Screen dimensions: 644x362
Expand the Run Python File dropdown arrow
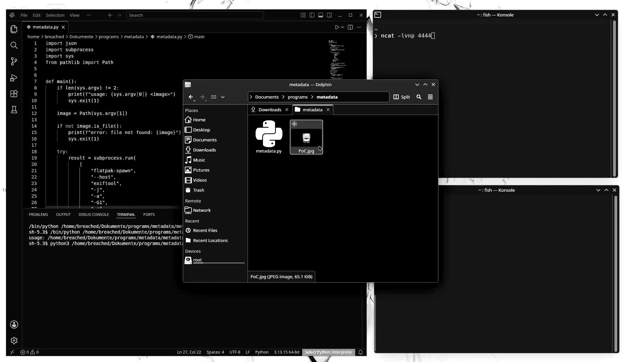[x=342, y=27]
